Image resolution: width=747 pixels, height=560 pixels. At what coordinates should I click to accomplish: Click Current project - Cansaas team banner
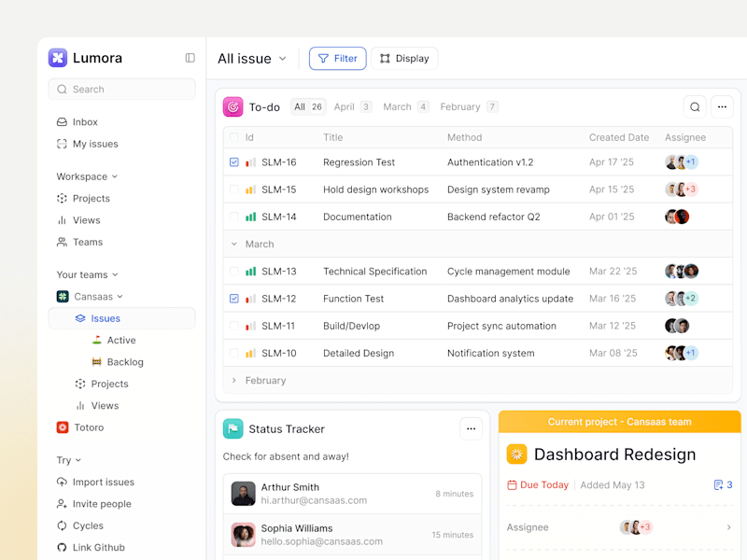[x=620, y=422]
